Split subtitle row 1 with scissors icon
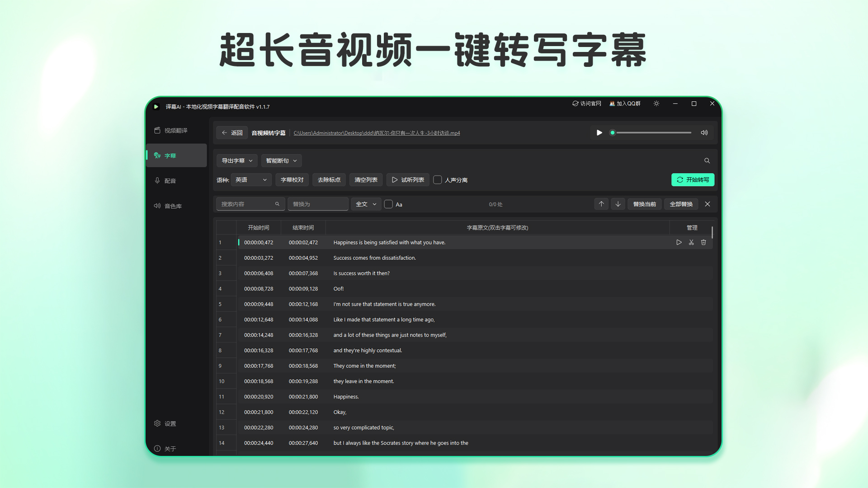The height and width of the screenshot is (488, 868). (x=691, y=243)
